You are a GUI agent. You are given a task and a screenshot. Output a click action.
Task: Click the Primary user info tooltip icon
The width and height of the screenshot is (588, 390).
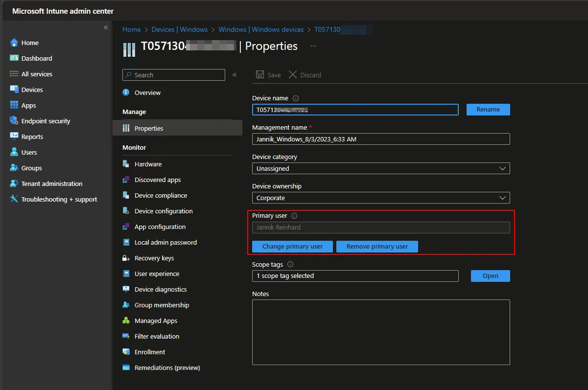coord(294,216)
